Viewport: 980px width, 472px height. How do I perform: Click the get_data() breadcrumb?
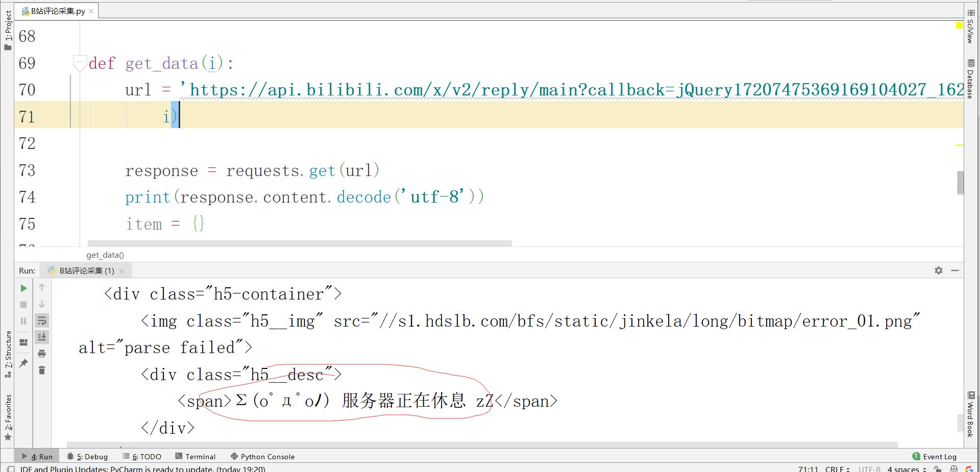105,255
